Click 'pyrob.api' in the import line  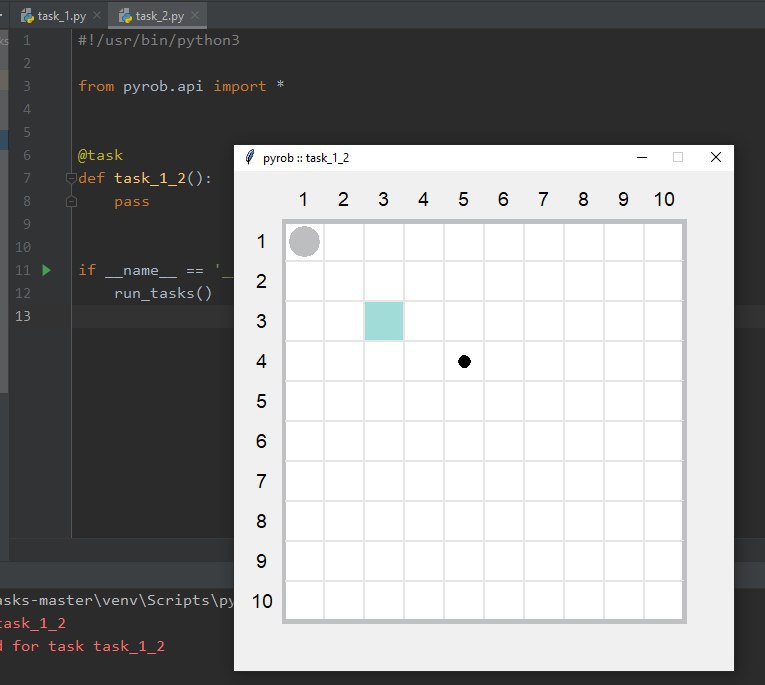coord(163,86)
